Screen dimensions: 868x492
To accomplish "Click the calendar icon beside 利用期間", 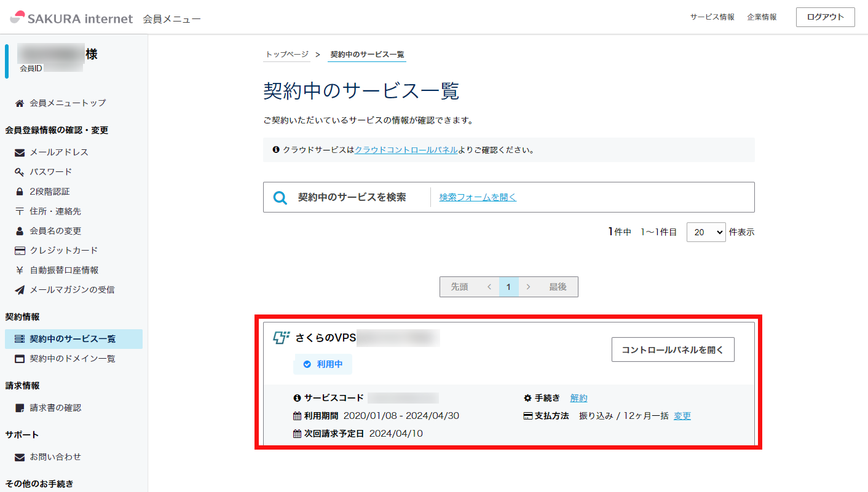I will click(x=298, y=416).
